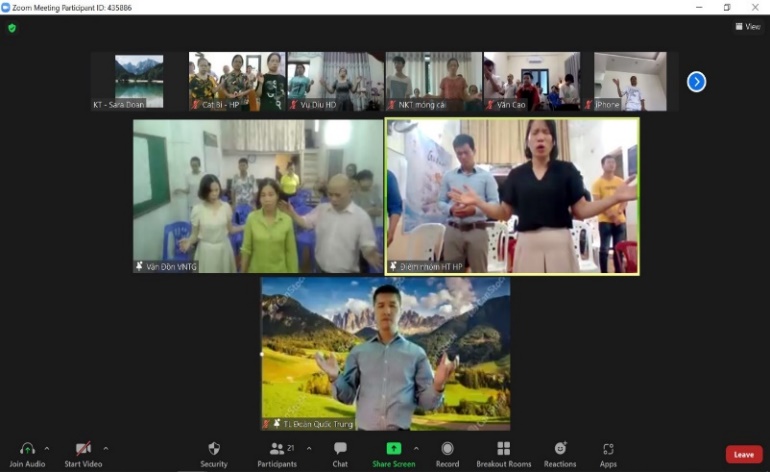Click muted mic icon on NKT móng cái
This screenshot has width=770, height=472.
(x=392, y=105)
